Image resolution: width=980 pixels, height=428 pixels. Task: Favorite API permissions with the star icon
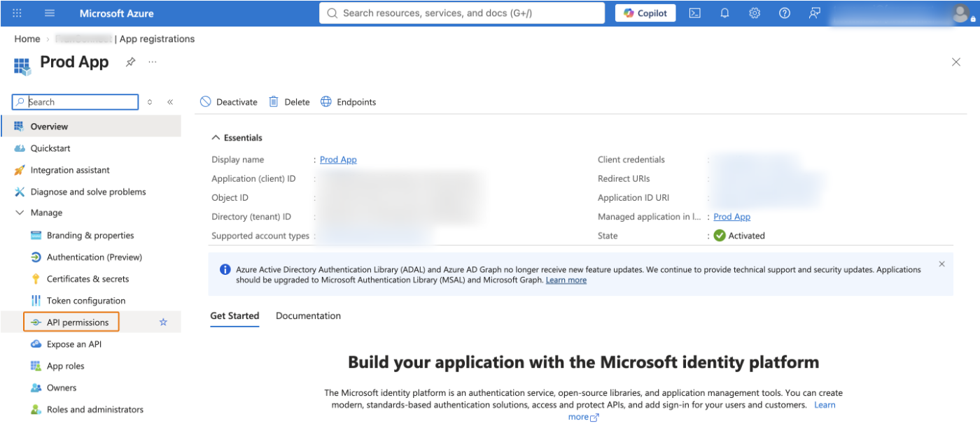tap(163, 322)
